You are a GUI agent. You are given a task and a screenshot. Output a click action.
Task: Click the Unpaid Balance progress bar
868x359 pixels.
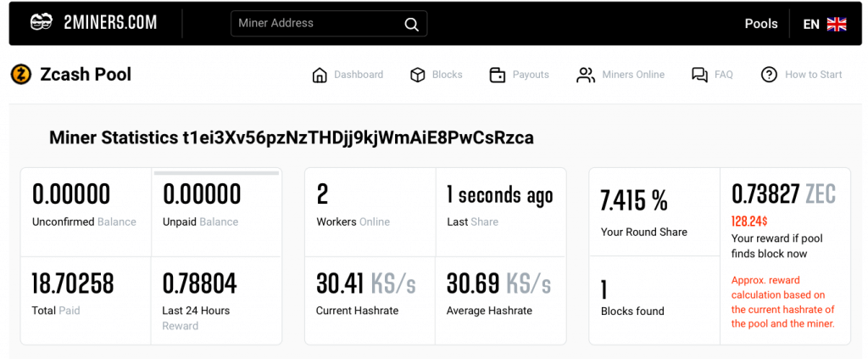pos(216,173)
